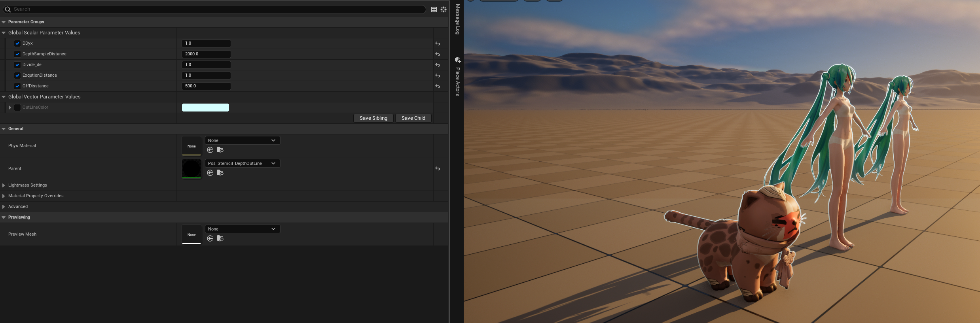Toggle the property matrix grid view icon
The width and height of the screenshot is (980, 323).
pyautogui.click(x=434, y=9)
